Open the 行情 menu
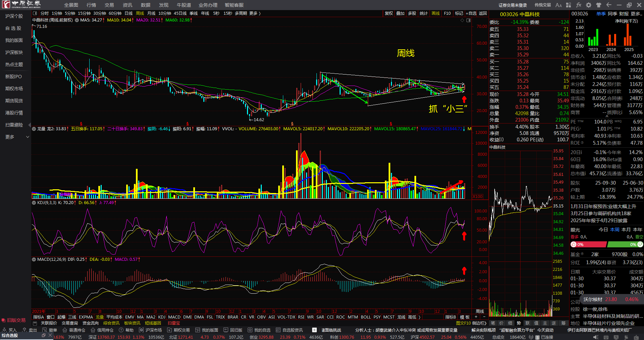Screen dimensions: 644x340 (91, 5)
